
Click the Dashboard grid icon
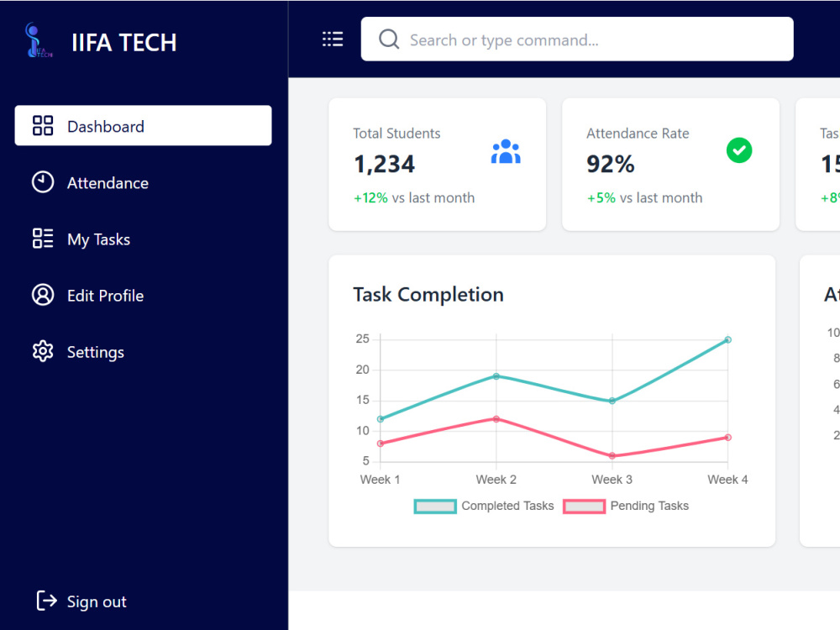(x=43, y=125)
